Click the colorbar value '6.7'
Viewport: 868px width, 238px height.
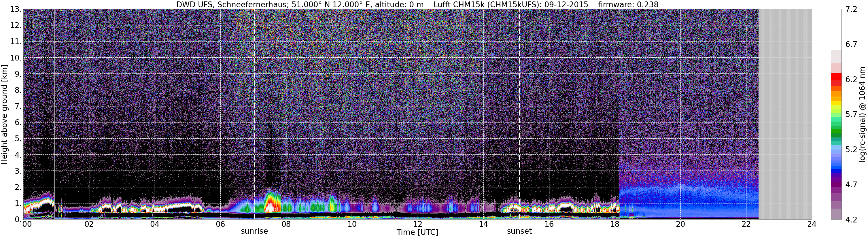tap(851, 44)
